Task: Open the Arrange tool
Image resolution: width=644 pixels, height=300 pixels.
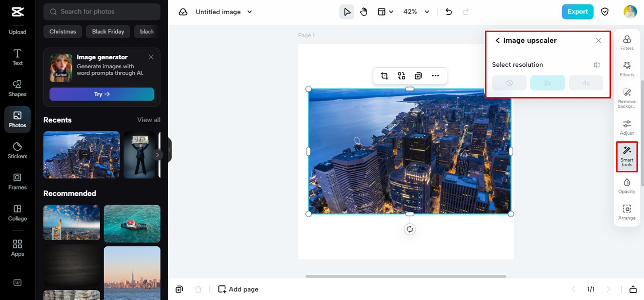Action: pyautogui.click(x=627, y=212)
